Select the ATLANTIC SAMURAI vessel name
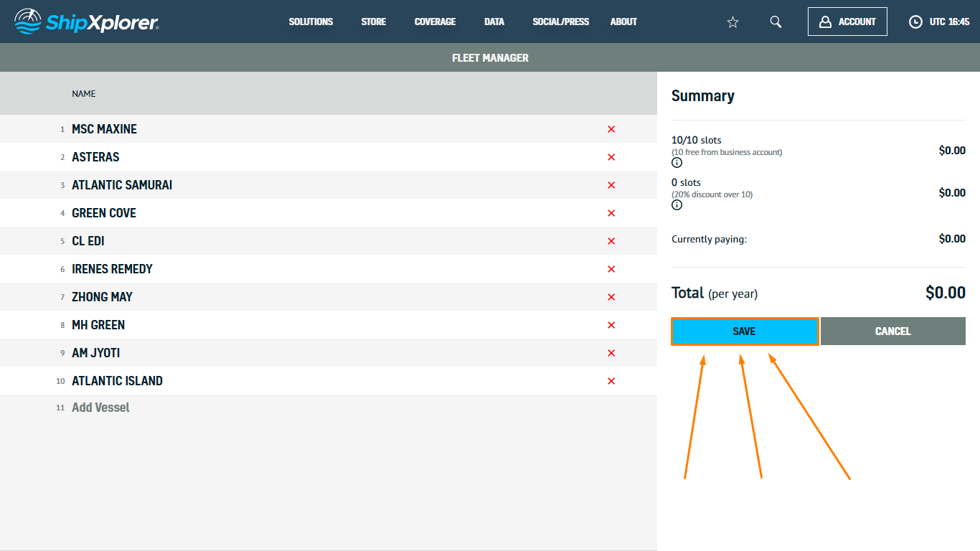980x551 pixels. click(x=122, y=185)
